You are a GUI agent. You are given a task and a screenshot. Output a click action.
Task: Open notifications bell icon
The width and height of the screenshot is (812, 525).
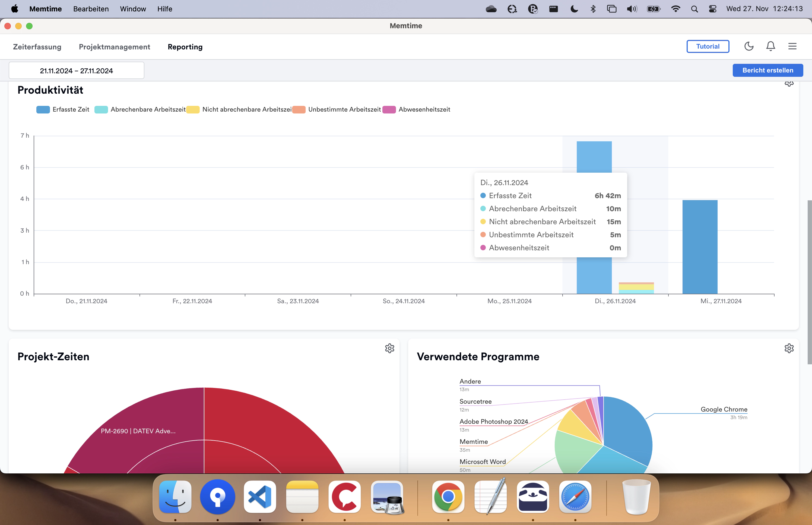pos(770,46)
